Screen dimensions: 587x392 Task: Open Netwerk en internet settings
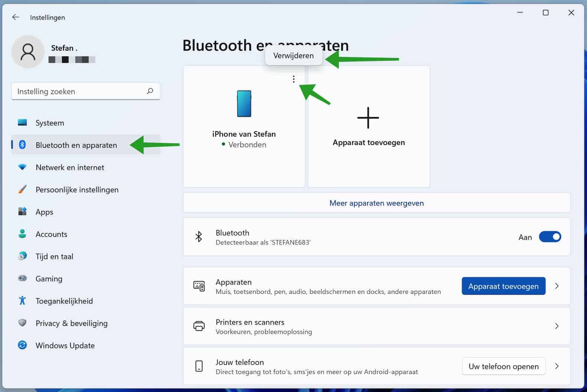pyautogui.click(x=86, y=167)
